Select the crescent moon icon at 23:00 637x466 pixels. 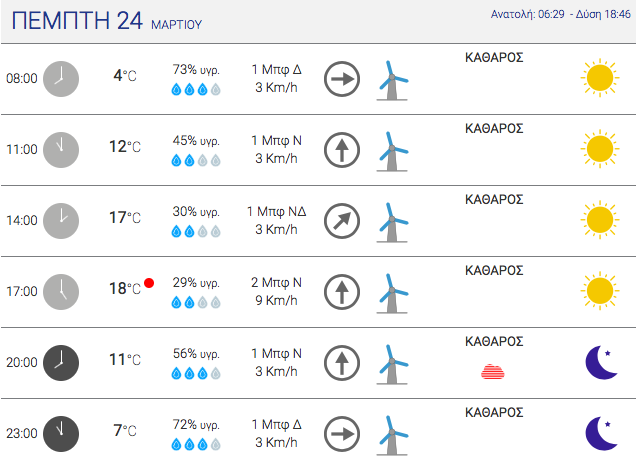click(602, 433)
